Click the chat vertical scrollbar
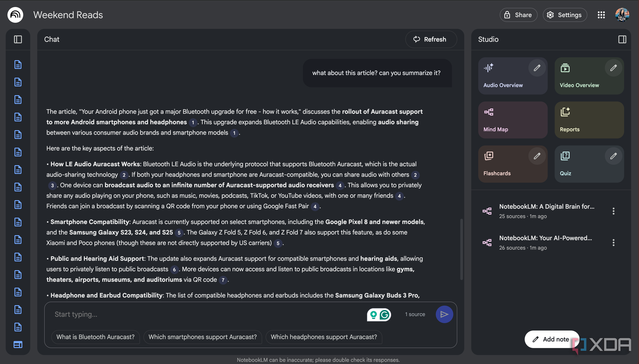The width and height of the screenshot is (639, 364). (461, 249)
